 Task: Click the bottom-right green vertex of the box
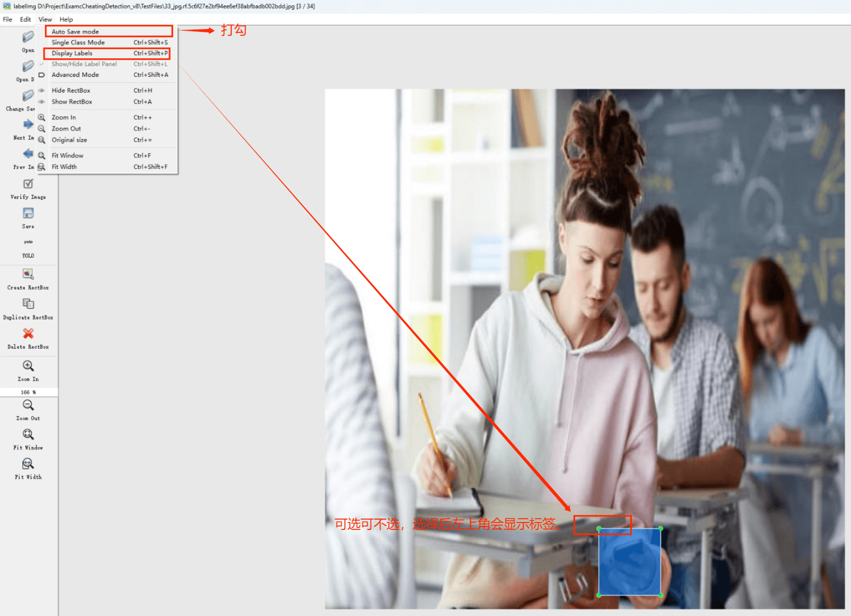(661, 595)
